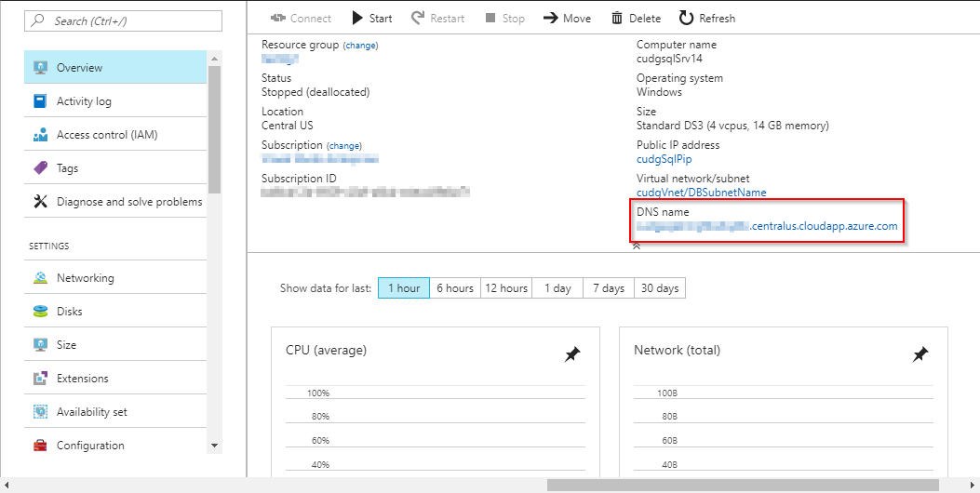Open Activity log in the sidebar
The image size is (980, 493).
[x=115, y=100]
